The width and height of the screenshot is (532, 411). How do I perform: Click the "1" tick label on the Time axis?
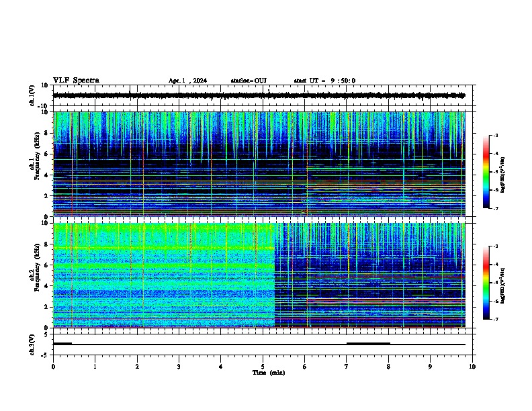point(95,367)
